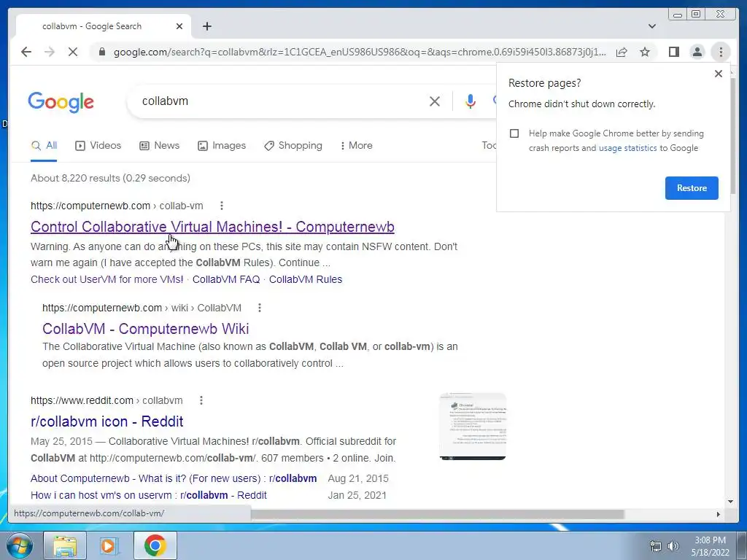The width and height of the screenshot is (747, 560).
Task: Open the CollabVM FAQ sitelink
Action: (226, 279)
